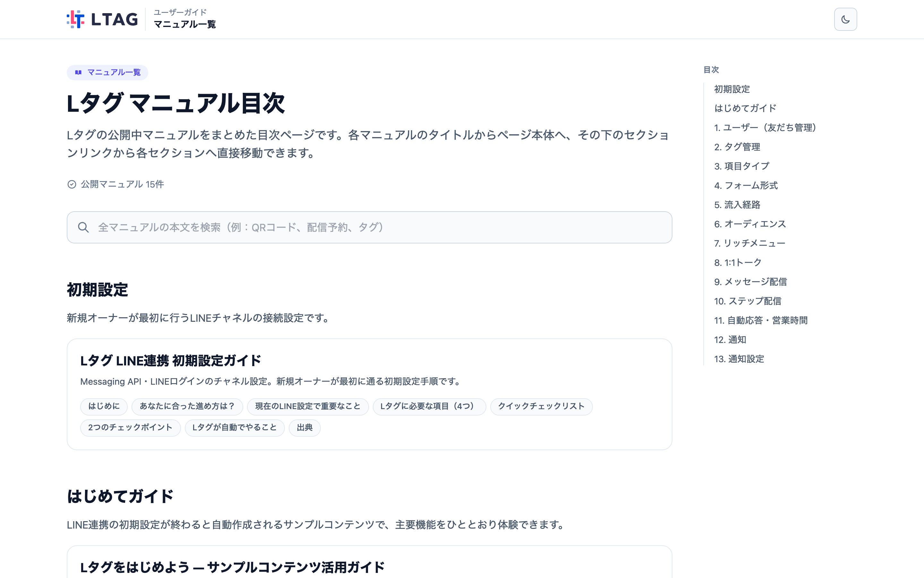Select 5. 流入経路 in contents sidebar
924x578 pixels.
(737, 205)
